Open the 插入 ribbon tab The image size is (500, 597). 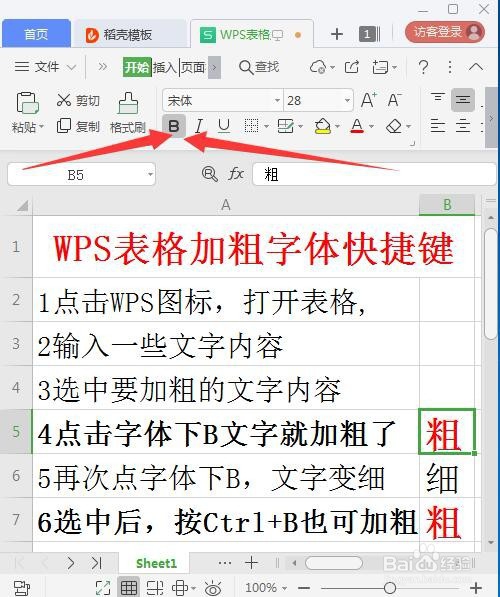click(165, 67)
